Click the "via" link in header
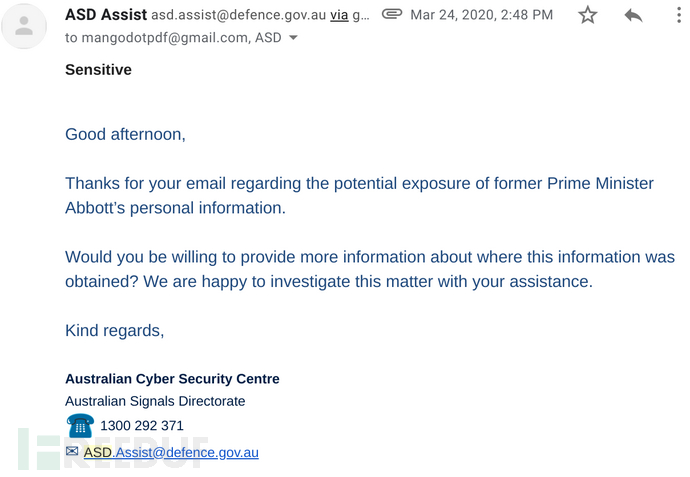Image resolution: width=690 pixels, height=477 pixels. [x=339, y=15]
